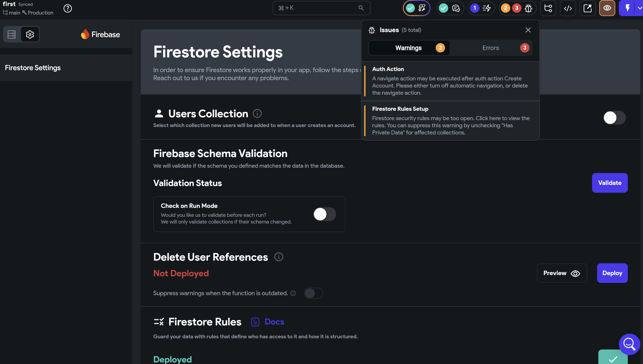Screen dimensions: 643x364
Task: Toggle the Users Collection switch
Action: coord(614,118)
